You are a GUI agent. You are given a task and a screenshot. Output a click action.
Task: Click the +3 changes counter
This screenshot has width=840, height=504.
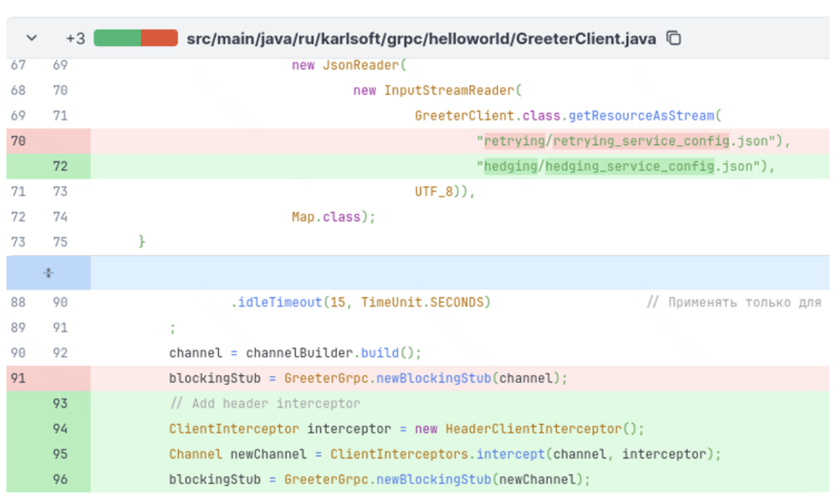(x=75, y=38)
